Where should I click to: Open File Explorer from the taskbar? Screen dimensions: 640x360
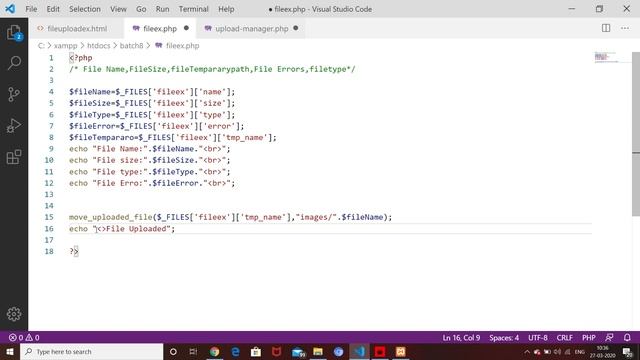[x=318, y=351]
